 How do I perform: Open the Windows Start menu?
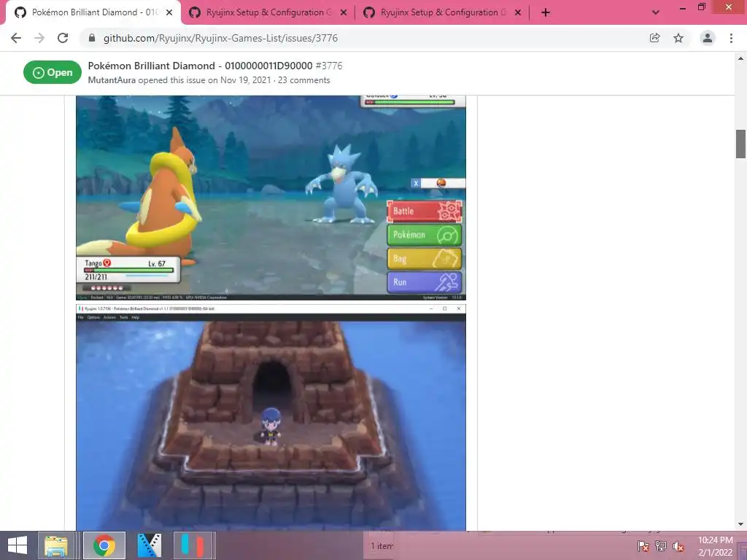click(x=18, y=545)
